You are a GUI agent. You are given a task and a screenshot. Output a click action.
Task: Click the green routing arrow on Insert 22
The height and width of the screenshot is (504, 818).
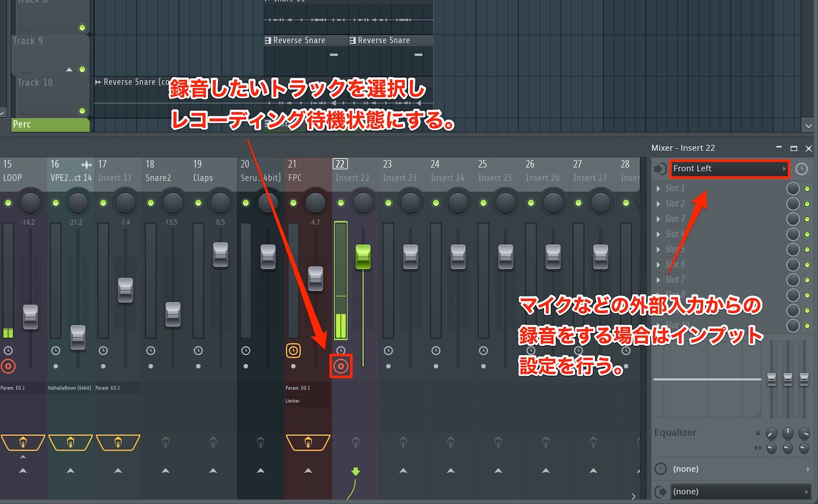(x=355, y=471)
